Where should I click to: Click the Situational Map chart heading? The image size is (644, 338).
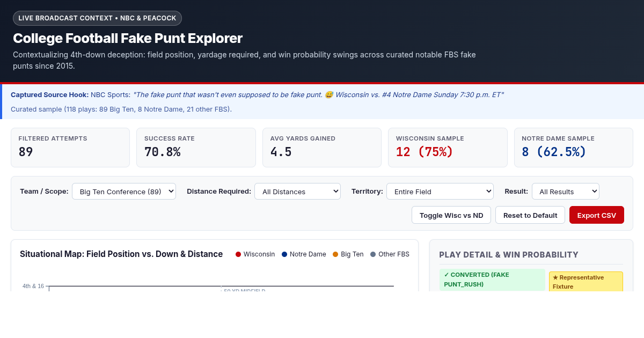pyautogui.click(x=121, y=254)
